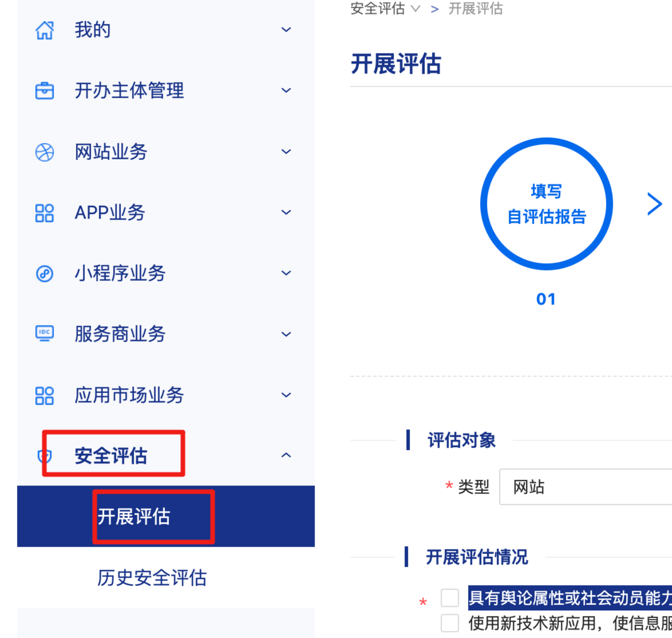
Task: Click the 安全评估 menu label
Action: (x=111, y=456)
